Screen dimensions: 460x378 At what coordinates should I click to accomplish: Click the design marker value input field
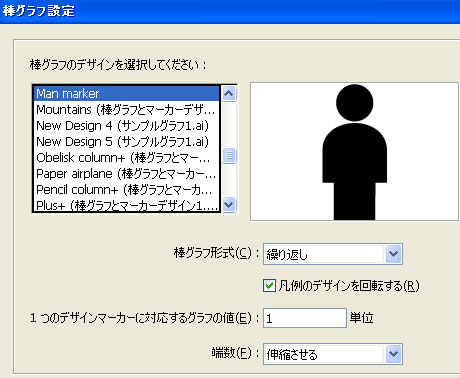pyautogui.click(x=305, y=318)
